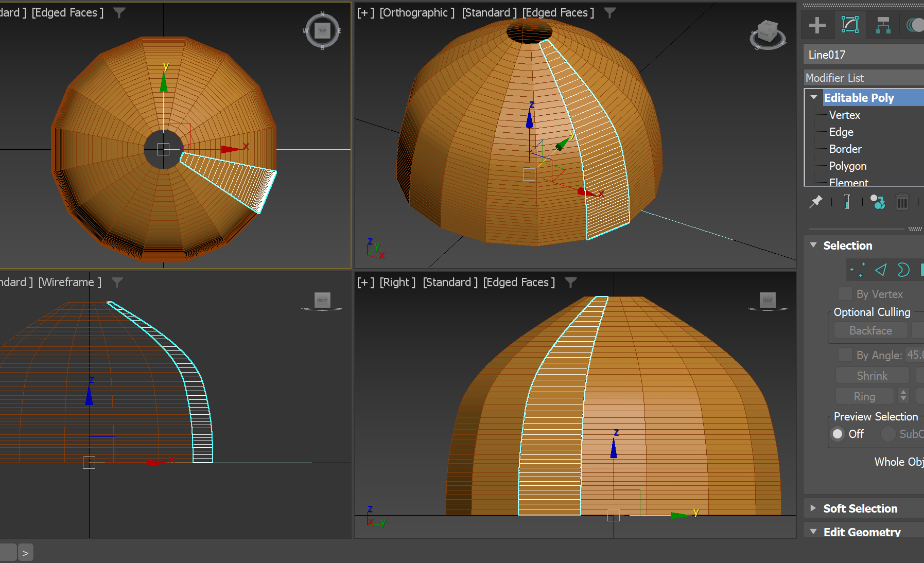Click the Ring spinner up arrow
The width and height of the screenshot is (924, 563).
[902, 393]
